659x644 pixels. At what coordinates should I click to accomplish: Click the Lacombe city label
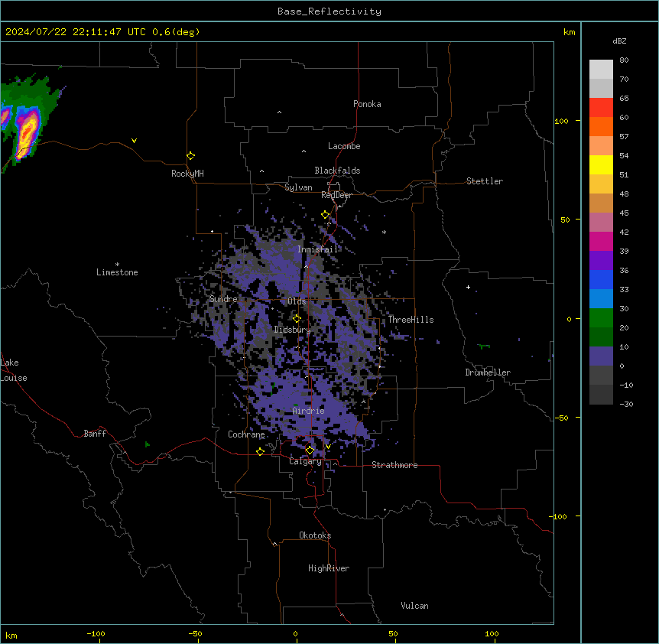click(344, 146)
